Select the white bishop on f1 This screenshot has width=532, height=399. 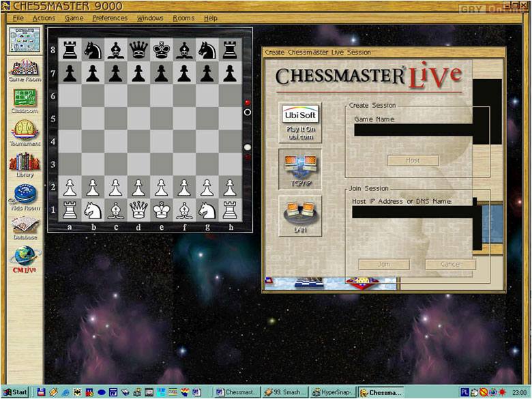coord(184,210)
